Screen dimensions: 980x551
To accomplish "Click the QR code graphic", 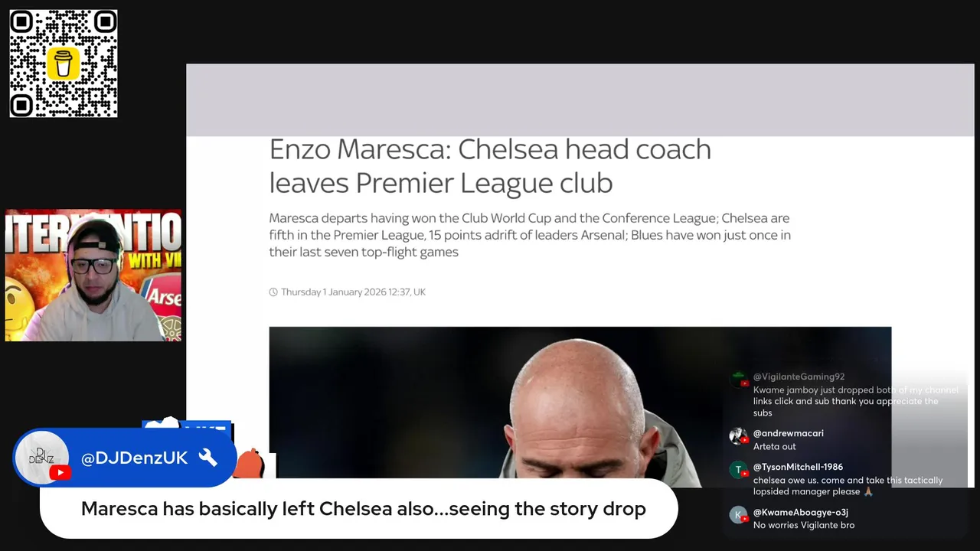I will click(64, 64).
